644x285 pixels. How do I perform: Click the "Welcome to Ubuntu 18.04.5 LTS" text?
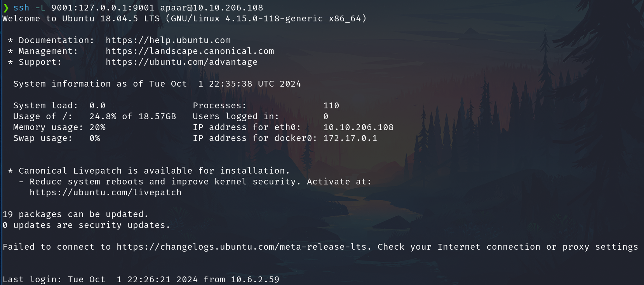coord(81,19)
